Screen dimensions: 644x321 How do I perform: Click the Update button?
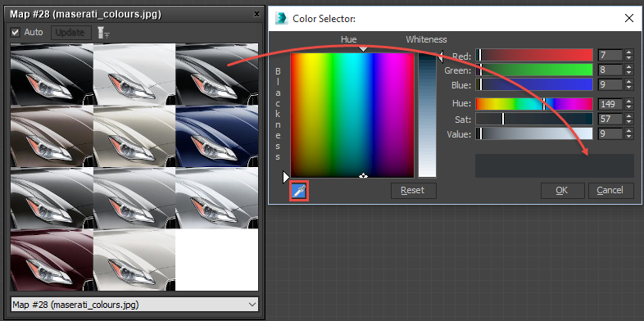tap(70, 33)
